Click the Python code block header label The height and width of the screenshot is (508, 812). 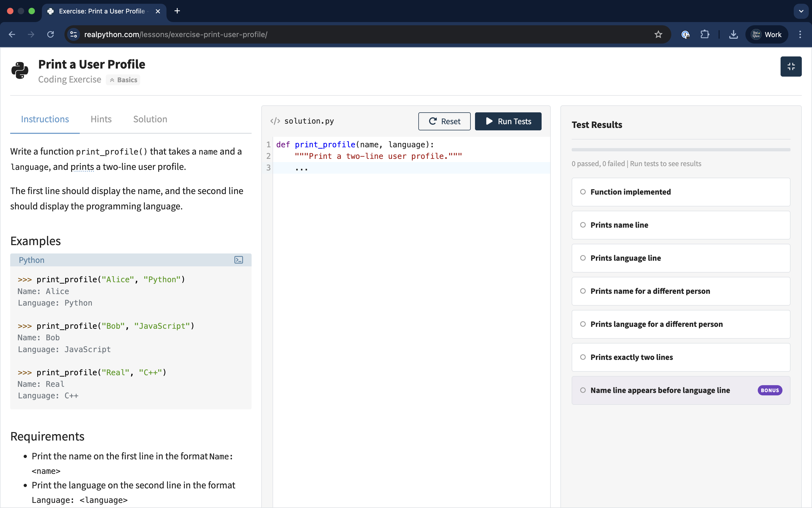coord(31,260)
